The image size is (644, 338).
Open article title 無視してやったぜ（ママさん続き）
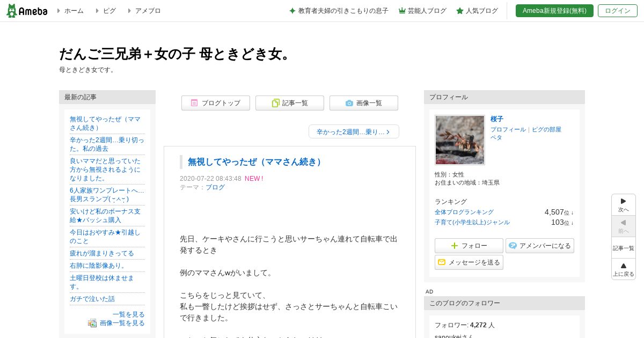(x=255, y=162)
